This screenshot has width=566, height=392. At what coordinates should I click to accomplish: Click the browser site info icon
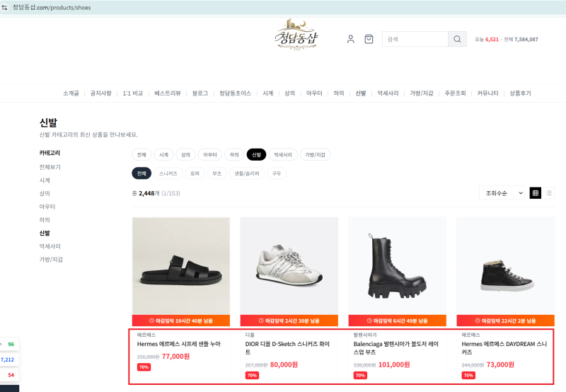pyautogui.click(x=6, y=6)
